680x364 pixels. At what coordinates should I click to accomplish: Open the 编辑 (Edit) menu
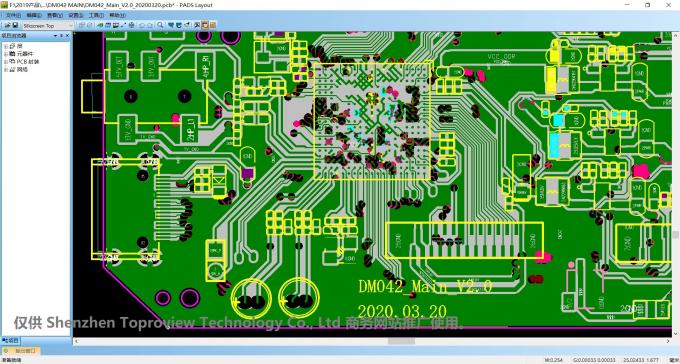[x=34, y=15]
